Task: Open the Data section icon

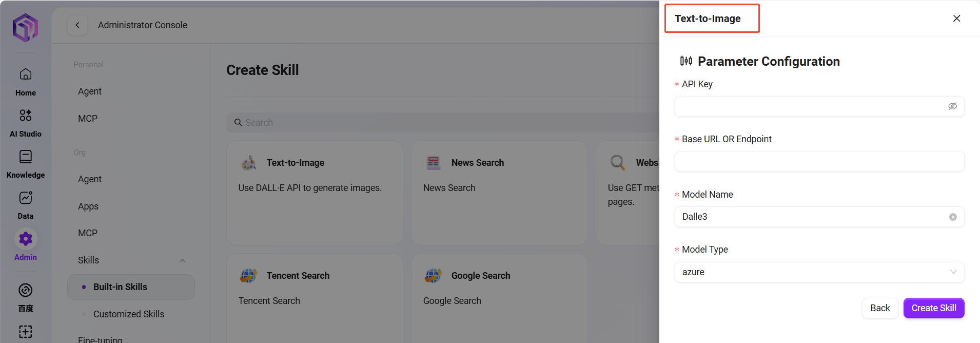Action: [x=26, y=198]
